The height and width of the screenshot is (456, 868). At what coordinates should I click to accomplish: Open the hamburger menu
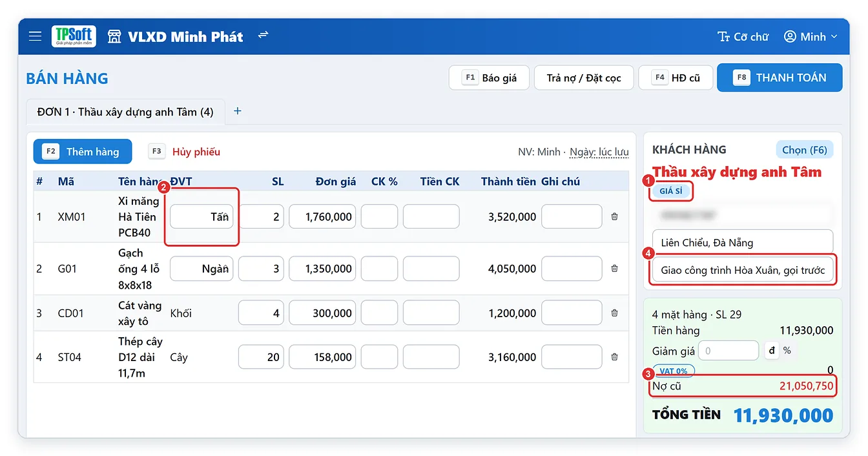[x=35, y=37]
